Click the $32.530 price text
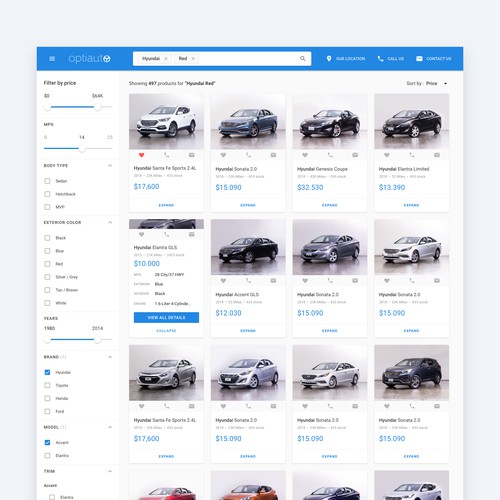 point(310,187)
